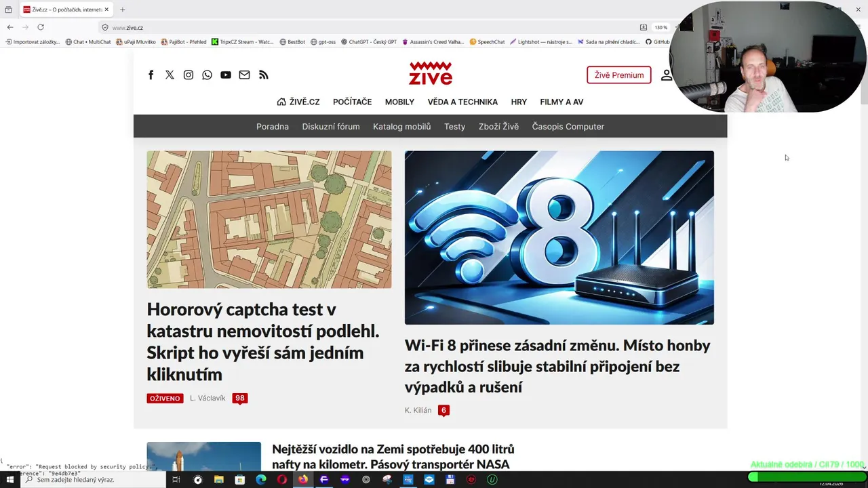This screenshot has width=868, height=488.
Task: Open Zboží Živě in the submenu
Action: (498, 127)
